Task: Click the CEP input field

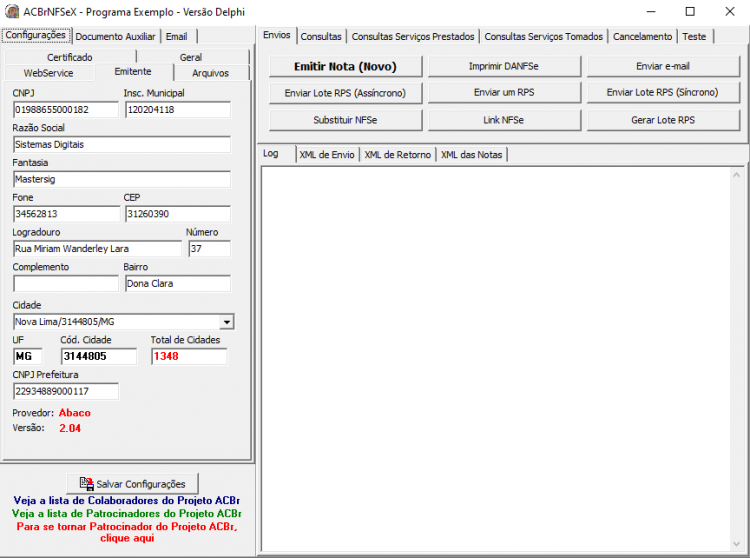Action: [178, 214]
